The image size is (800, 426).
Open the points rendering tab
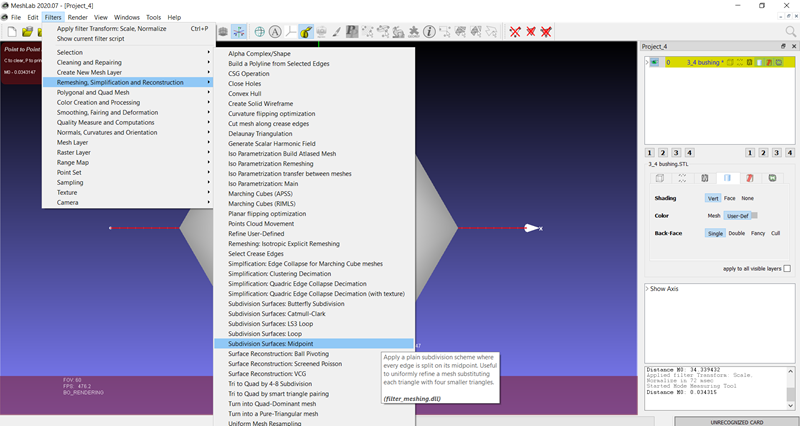[682, 178]
